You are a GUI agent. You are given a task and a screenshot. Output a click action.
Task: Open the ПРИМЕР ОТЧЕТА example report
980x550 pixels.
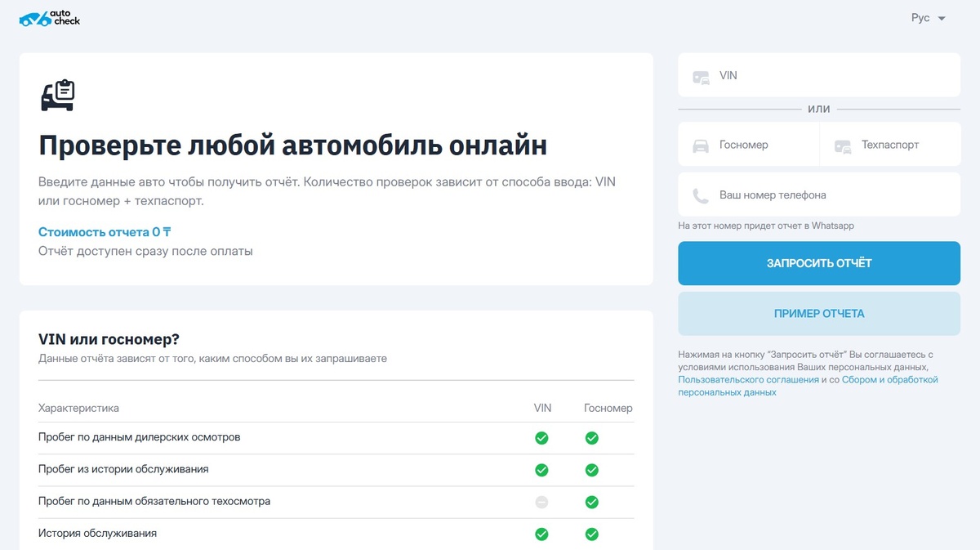click(818, 314)
